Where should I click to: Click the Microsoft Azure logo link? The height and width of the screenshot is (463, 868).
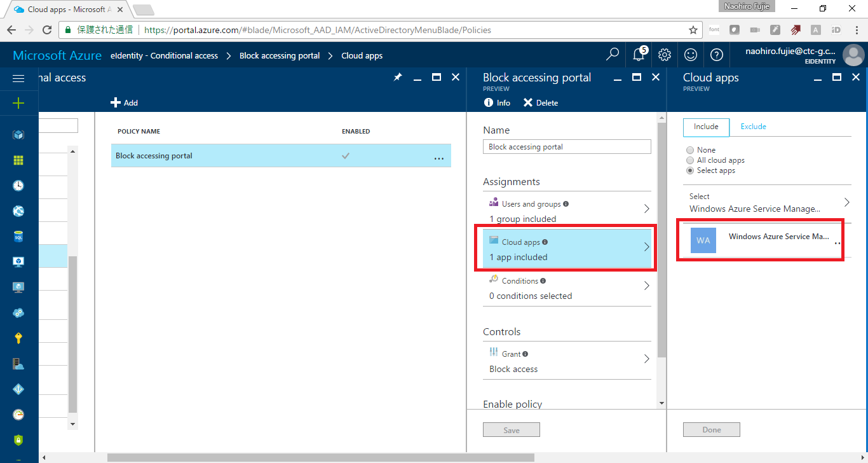[x=57, y=56]
